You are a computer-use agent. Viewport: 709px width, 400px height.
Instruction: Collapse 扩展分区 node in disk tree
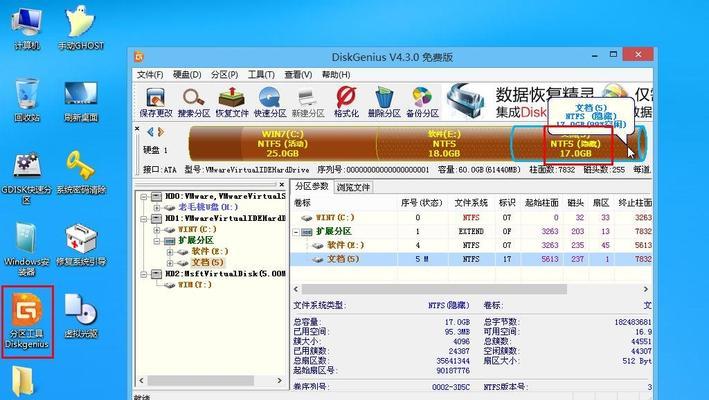(157, 241)
